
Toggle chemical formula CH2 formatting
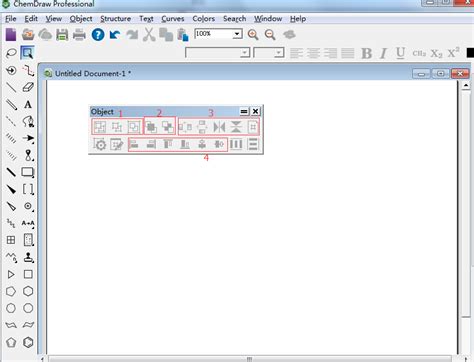pyautogui.click(x=419, y=53)
